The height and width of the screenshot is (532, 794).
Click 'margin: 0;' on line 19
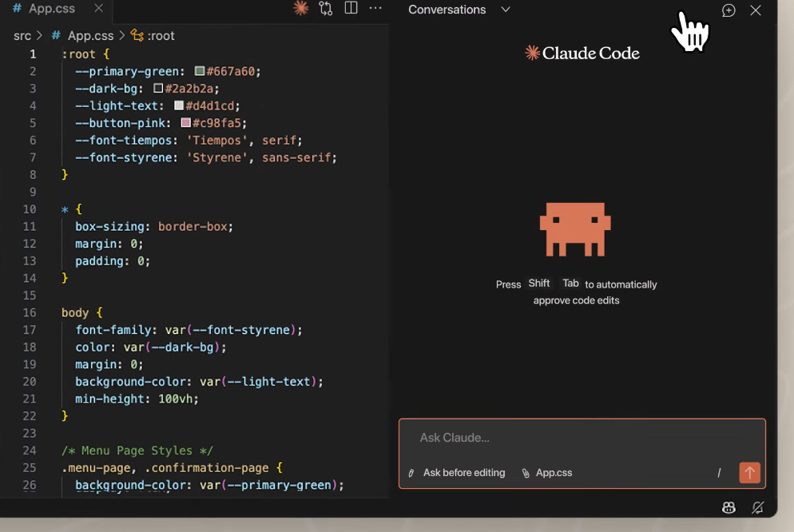point(109,364)
